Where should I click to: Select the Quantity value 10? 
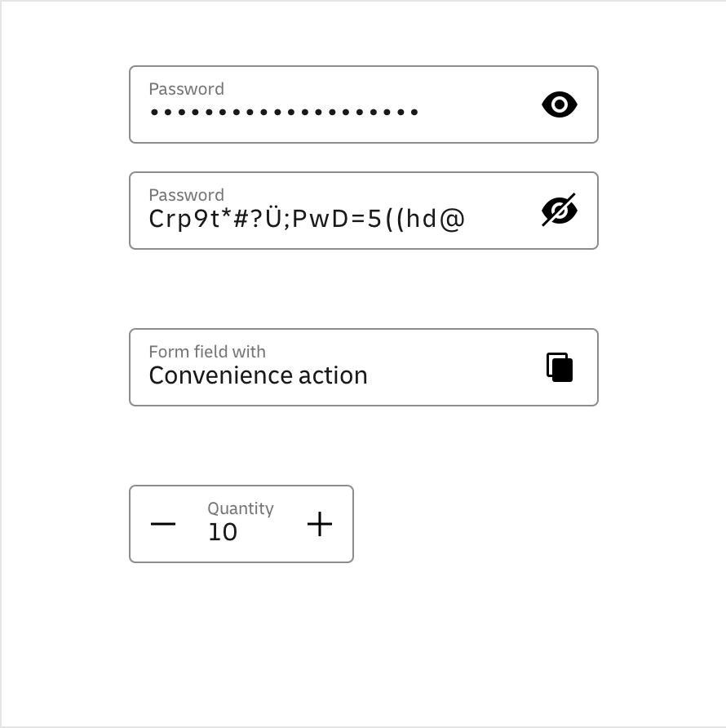(x=223, y=532)
